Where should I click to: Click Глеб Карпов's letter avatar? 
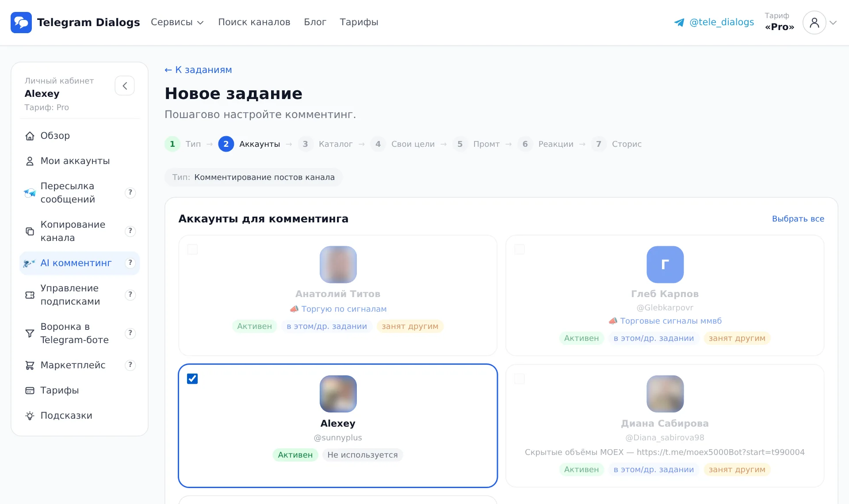[665, 264]
